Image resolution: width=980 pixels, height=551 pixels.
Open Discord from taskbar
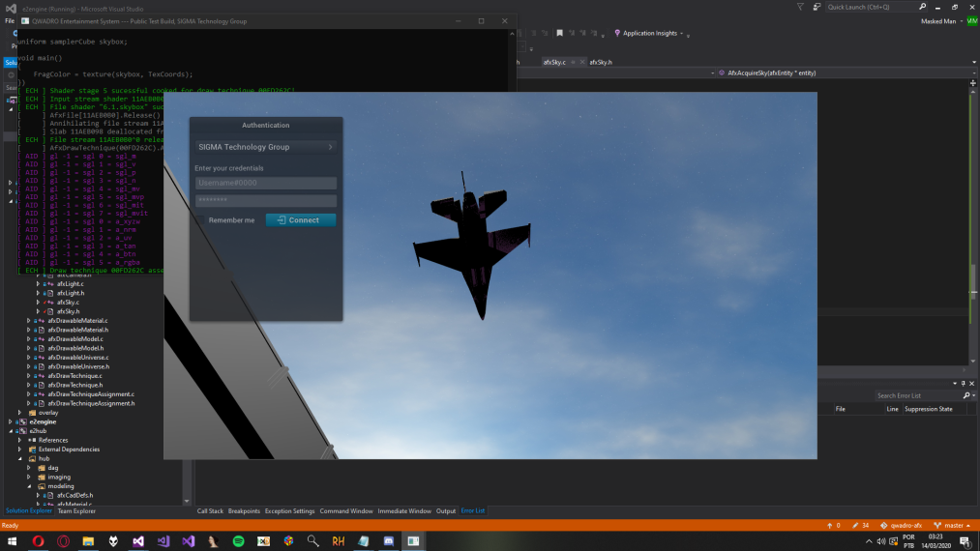(388, 541)
